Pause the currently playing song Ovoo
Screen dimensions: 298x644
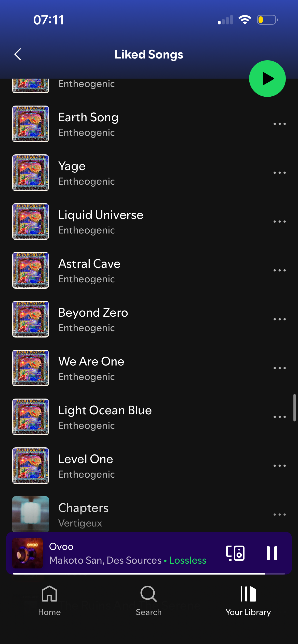point(272,553)
